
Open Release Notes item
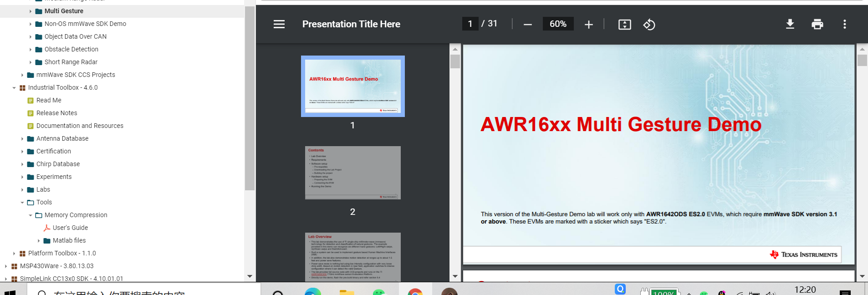tap(57, 113)
